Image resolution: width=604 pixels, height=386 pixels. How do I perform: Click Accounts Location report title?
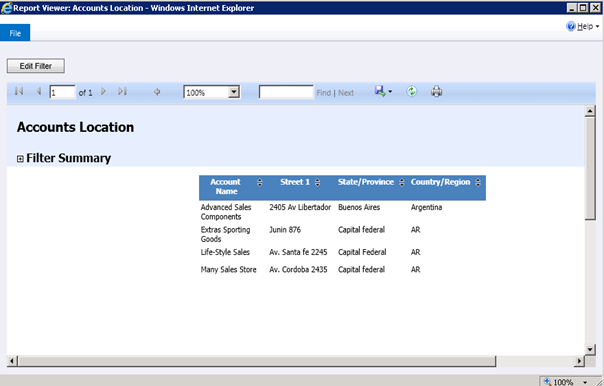point(76,127)
